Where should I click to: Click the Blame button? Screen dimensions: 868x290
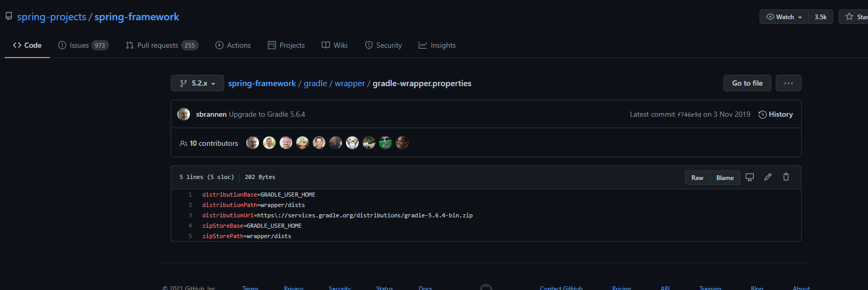(x=725, y=177)
